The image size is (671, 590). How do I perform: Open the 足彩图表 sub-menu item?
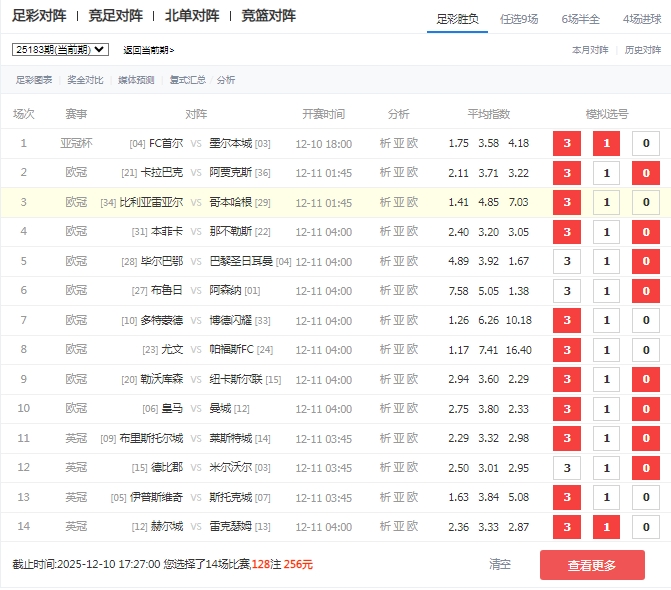coord(35,80)
